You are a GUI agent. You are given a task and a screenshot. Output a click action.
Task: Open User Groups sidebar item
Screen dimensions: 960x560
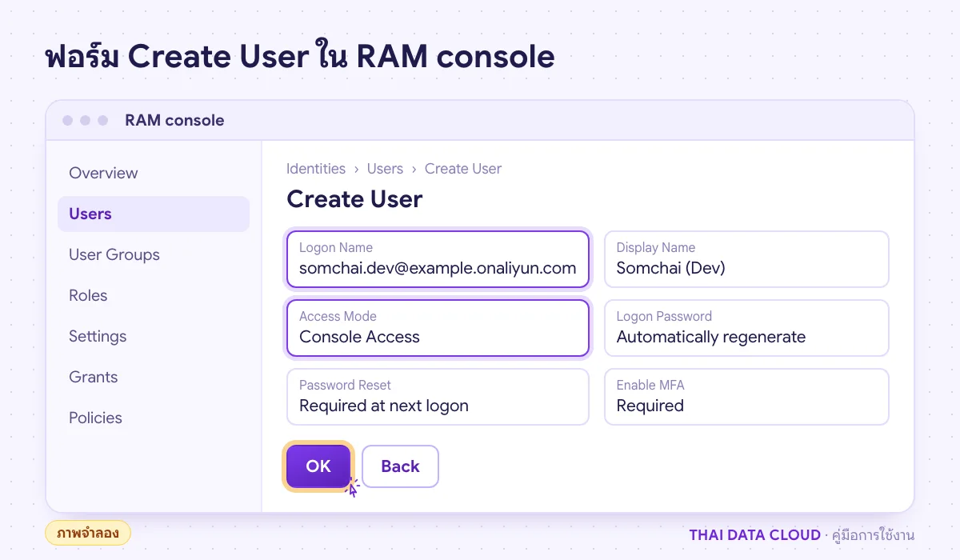point(154,254)
